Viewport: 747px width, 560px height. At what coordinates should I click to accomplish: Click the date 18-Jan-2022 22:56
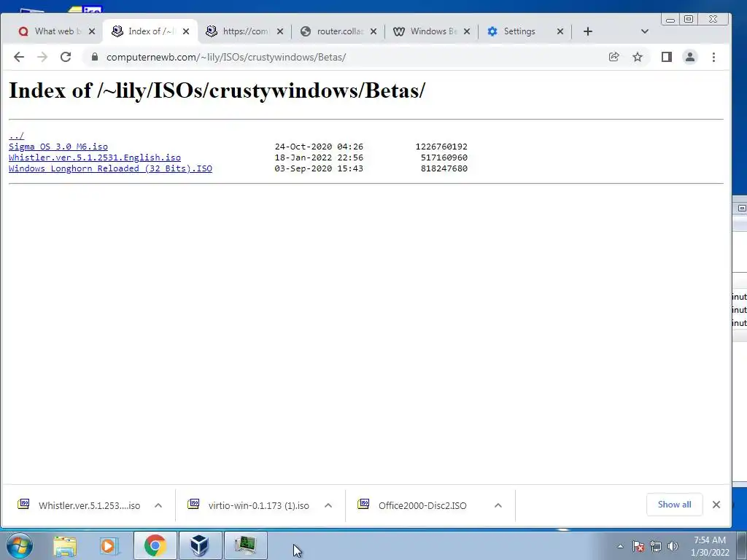coord(319,157)
